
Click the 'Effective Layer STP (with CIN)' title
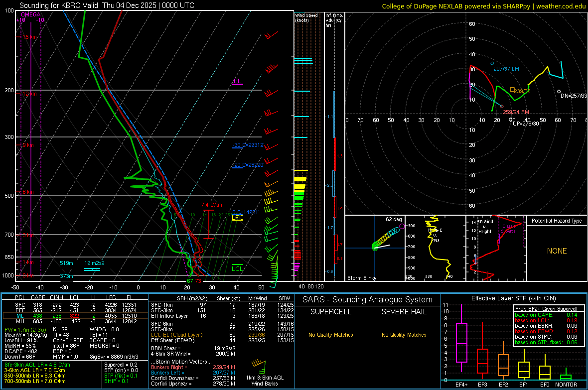[x=513, y=298]
